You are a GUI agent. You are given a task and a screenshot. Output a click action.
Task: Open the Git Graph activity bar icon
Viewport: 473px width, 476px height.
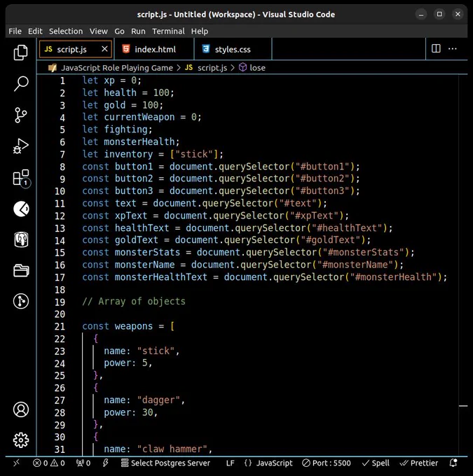20,301
